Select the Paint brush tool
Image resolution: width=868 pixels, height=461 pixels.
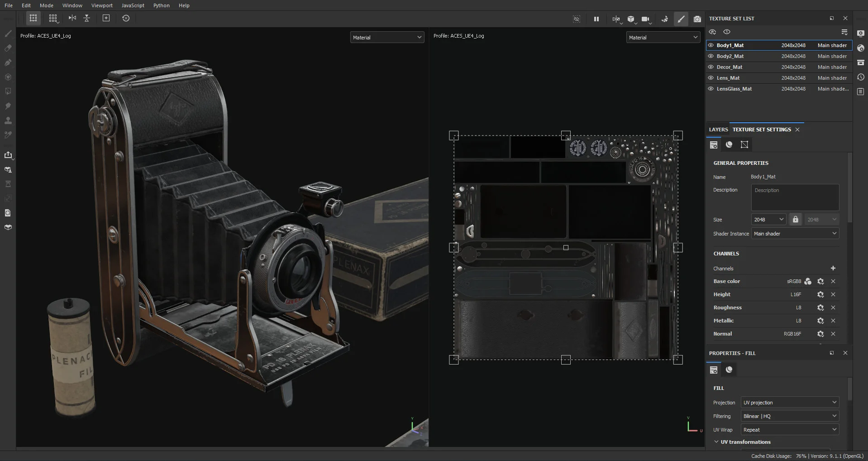8,34
